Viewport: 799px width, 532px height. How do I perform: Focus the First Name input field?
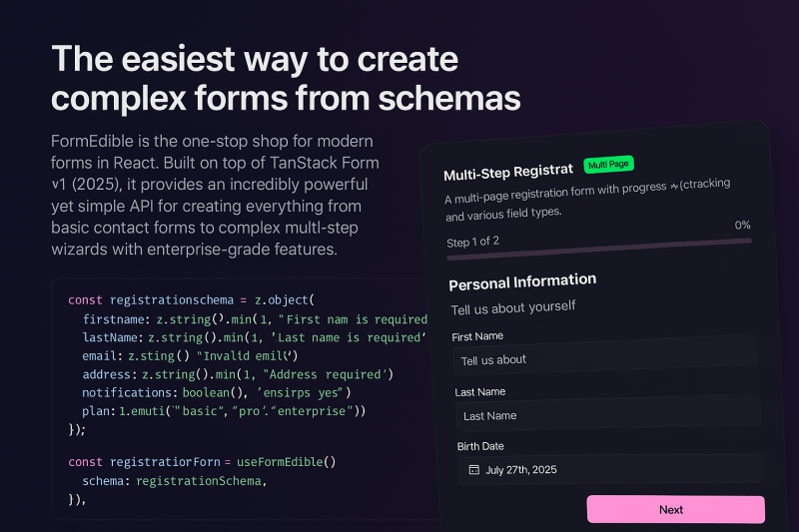point(605,356)
